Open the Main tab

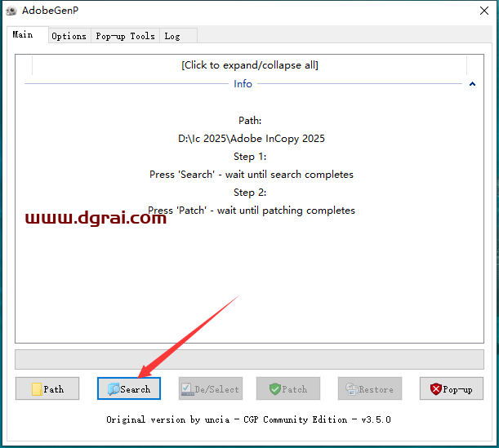pos(28,34)
